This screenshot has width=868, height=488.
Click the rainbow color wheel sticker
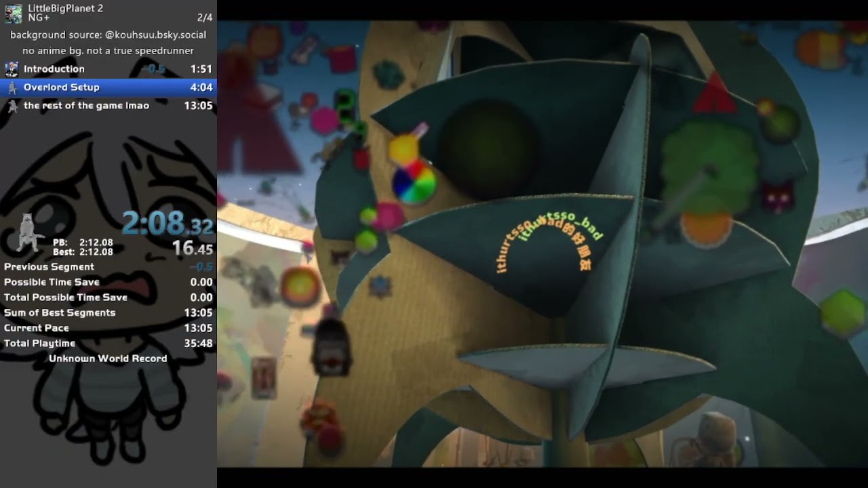point(414,182)
